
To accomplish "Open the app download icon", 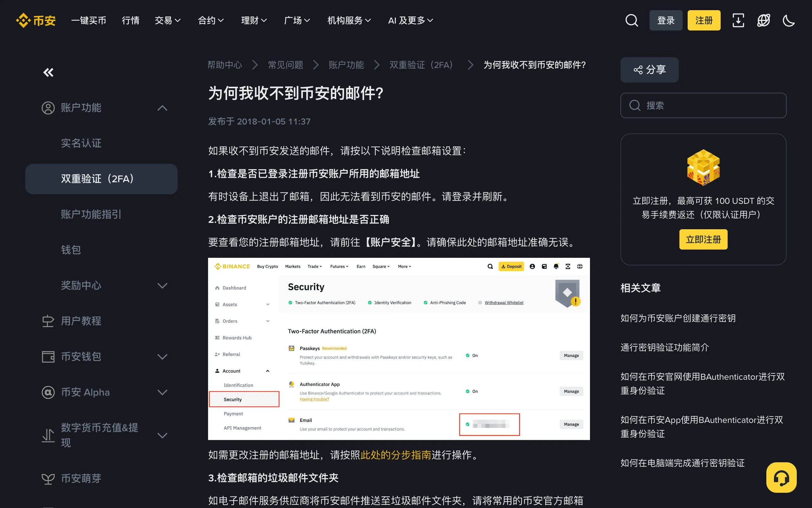I will coord(738,21).
